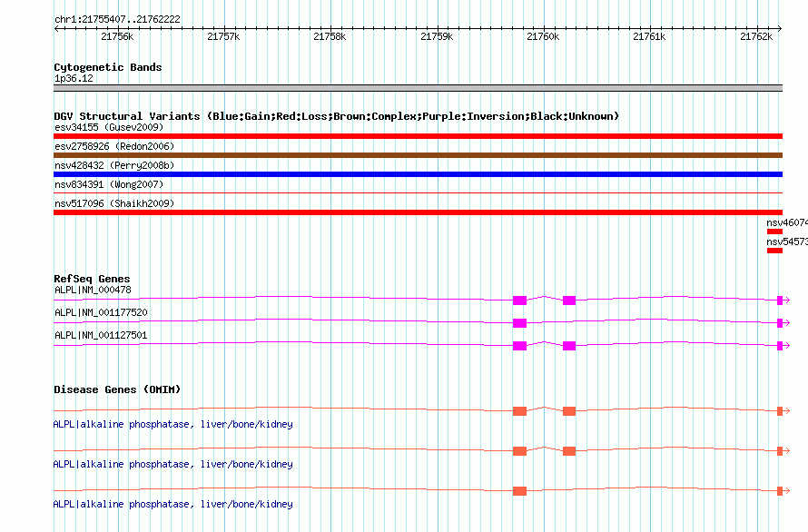Click the single exon of third OMIM gene

pos(519,491)
